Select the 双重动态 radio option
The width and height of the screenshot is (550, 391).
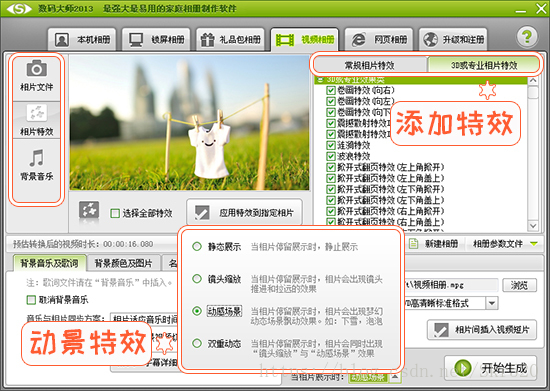pyautogui.click(x=197, y=343)
